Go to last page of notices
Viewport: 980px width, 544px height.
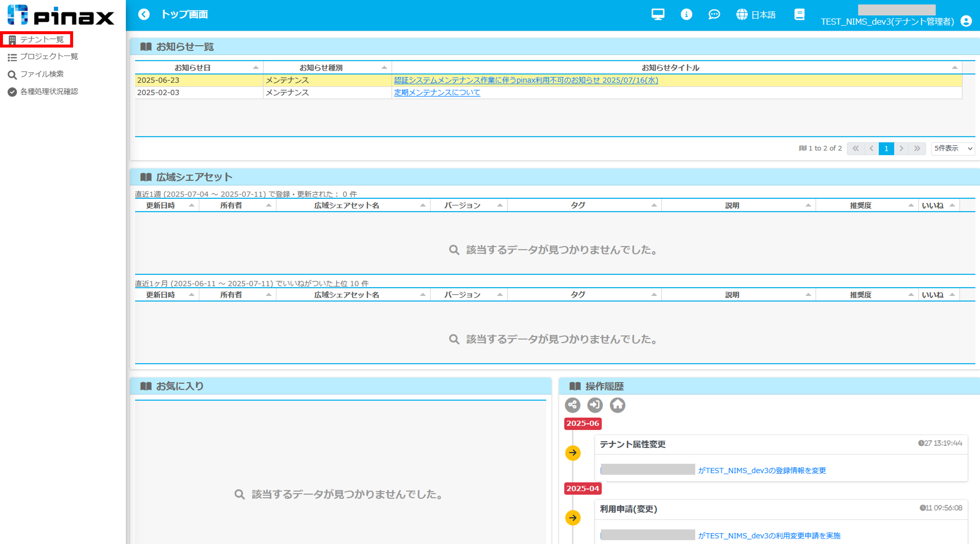coord(917,148)
